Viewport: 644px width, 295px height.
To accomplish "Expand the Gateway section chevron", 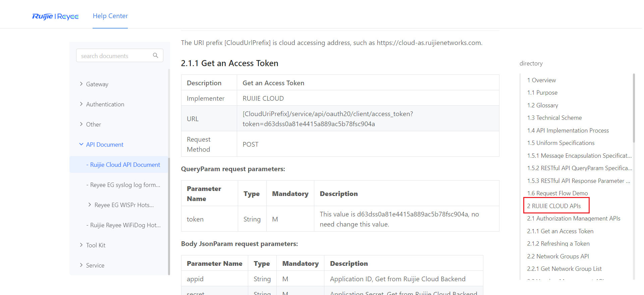I will click(81, 84).
